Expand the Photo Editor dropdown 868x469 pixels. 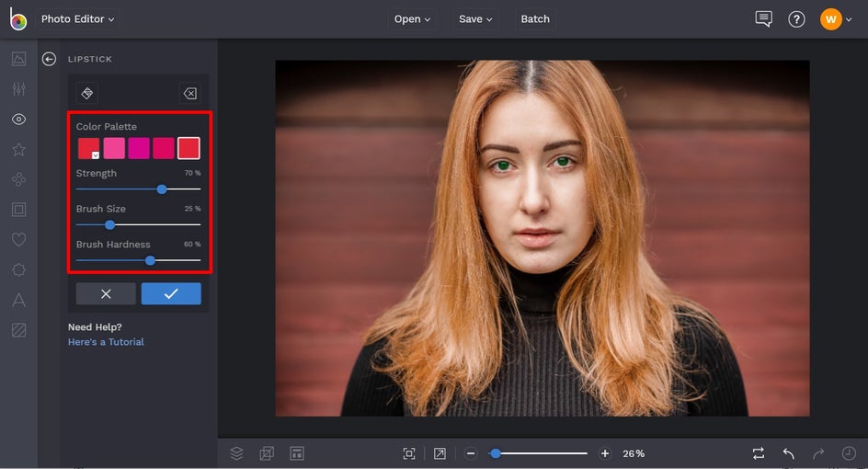pyautogui.click(x=78, y=19)
